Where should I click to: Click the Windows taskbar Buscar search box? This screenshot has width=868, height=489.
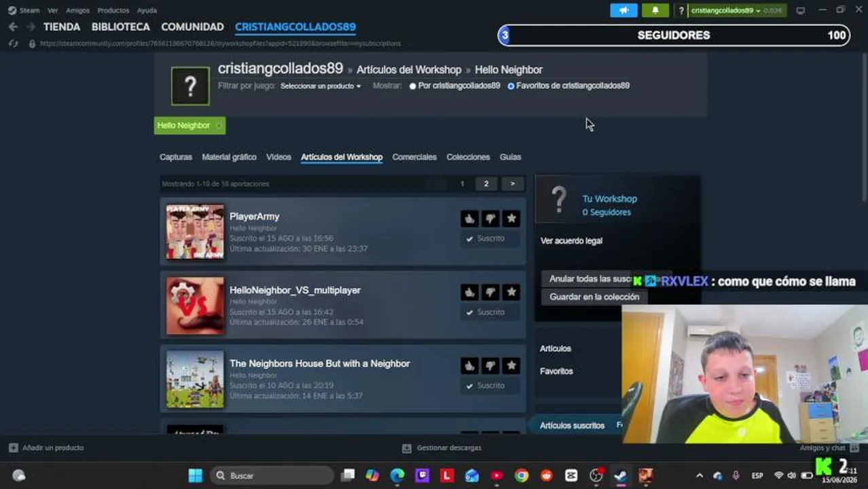pyautogui.click(x=272, y=475)
